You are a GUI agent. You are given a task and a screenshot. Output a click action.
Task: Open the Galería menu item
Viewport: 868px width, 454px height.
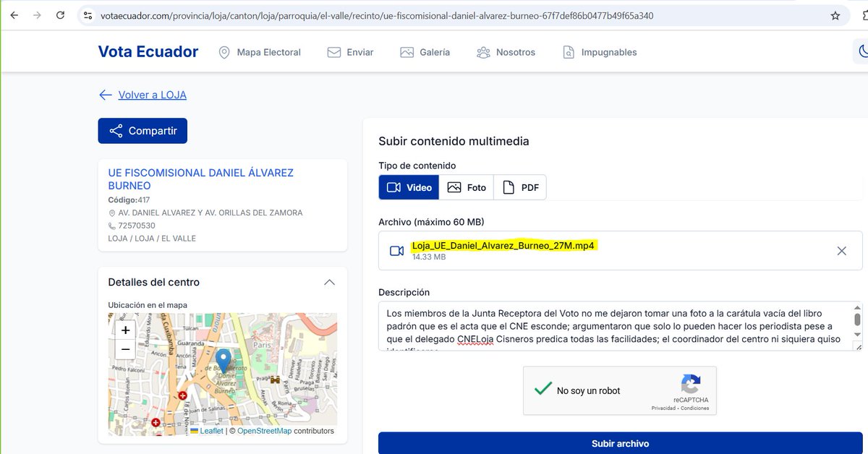click(x=425, y=52)
